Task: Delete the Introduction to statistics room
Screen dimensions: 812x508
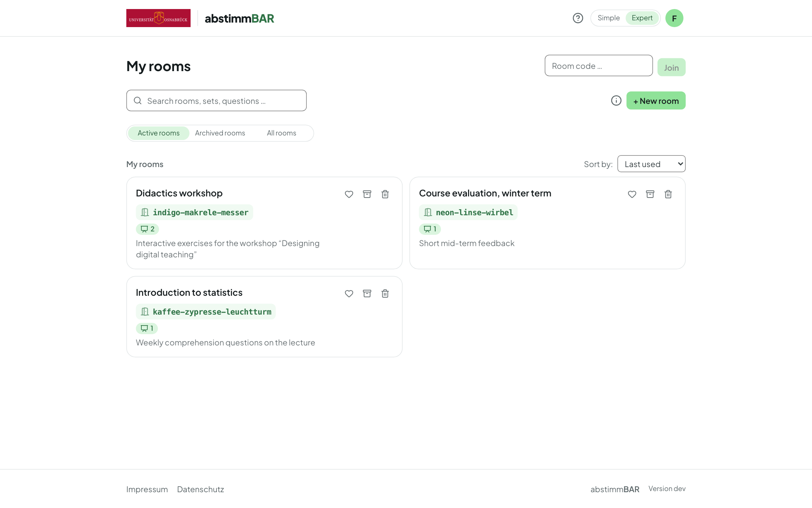Action: tap(385, 294)
